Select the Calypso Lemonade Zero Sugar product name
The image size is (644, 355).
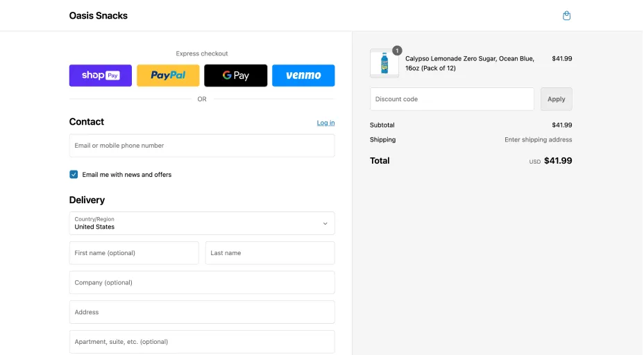470,63
